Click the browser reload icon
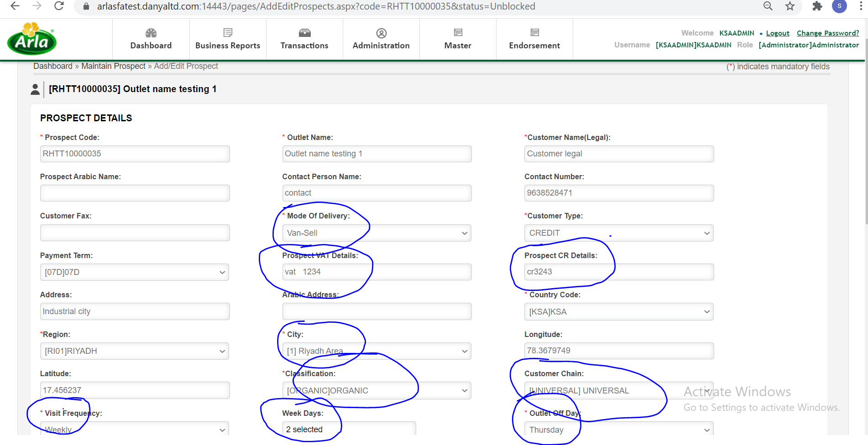 click(x=59, y=6)
